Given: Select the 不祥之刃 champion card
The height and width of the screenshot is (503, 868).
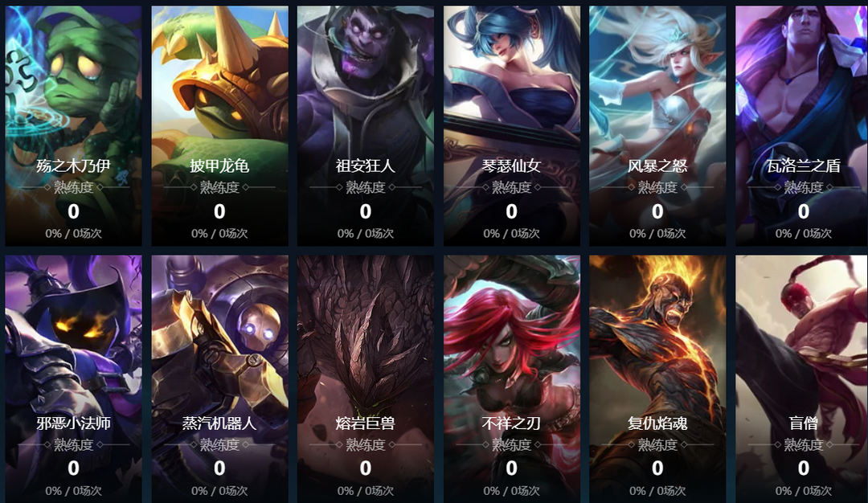Looking at the screenshot, I should (x=511, y=379).
